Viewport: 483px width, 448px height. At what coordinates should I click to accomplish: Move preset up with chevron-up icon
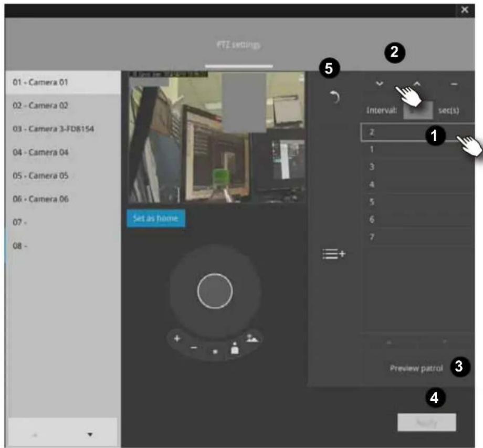coord(416,84)
